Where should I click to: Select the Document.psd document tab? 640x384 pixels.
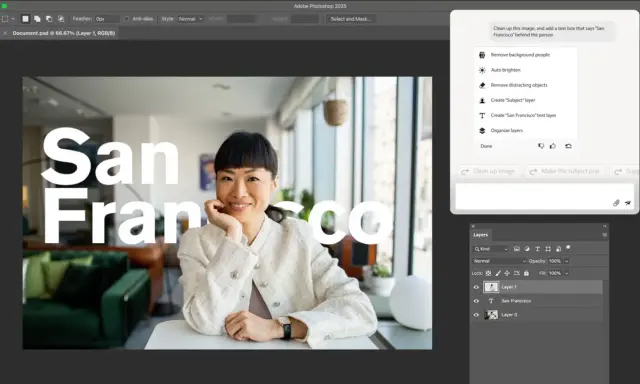[x=64, y=33]
